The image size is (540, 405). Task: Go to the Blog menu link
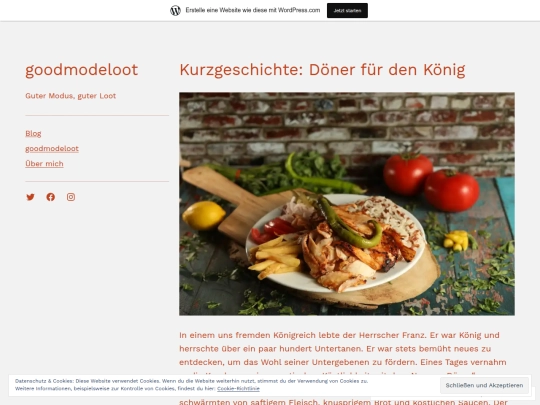tap(33, 134)
